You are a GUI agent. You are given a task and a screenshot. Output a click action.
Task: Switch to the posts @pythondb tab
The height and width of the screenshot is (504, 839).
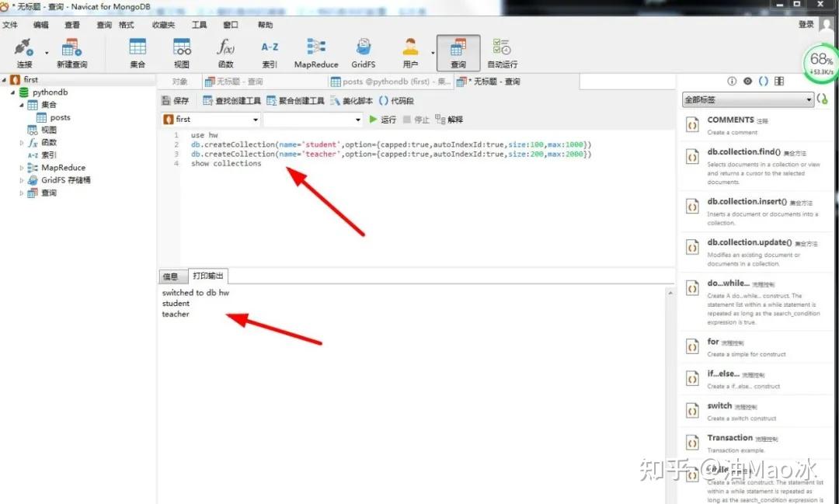pos(391,82)
